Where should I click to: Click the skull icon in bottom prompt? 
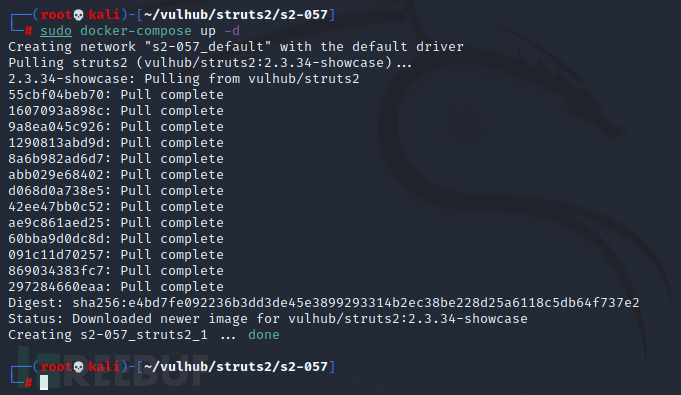pyautogui.click(x=79, y=367)
